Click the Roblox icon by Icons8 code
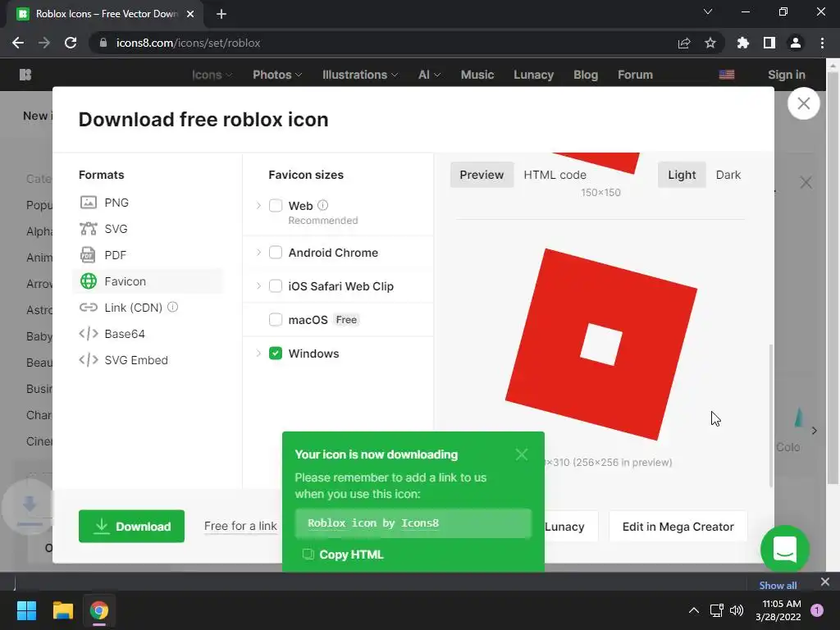The image size is (840, 630). coord(413,523)
